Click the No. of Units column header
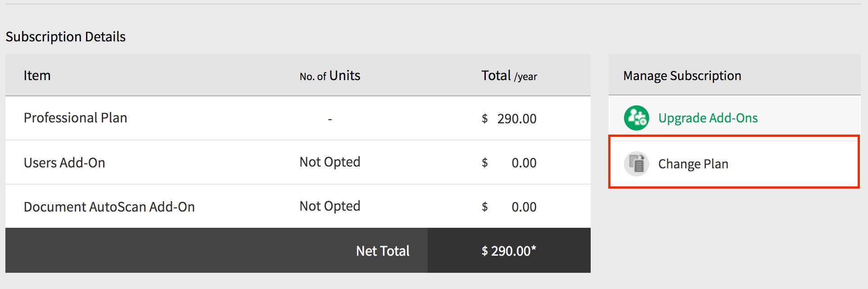Viewport: 868px width, 289px height. tap(330, 76)
